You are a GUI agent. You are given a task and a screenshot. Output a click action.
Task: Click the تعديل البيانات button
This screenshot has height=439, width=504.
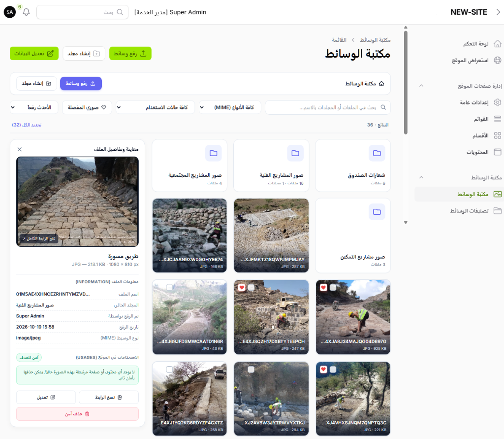pyautogui.click(x=34, y=53)
